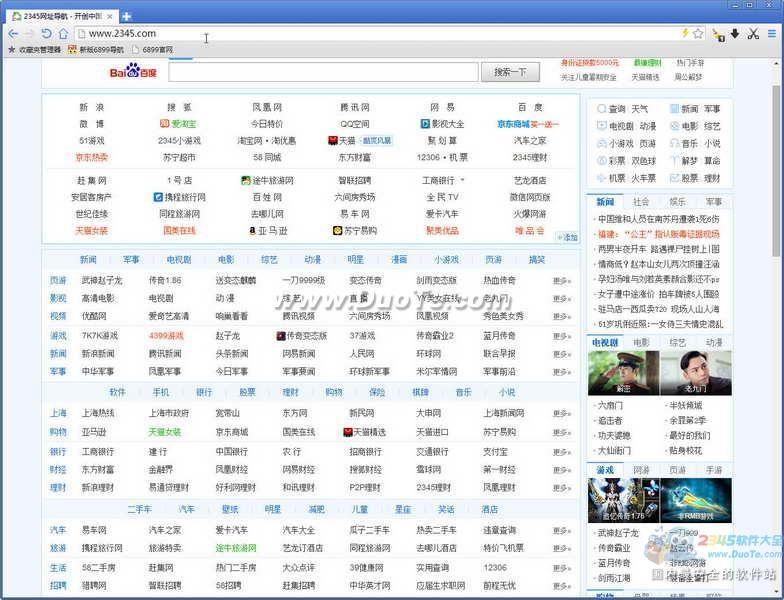Click the Baidu logo
This screenshot has width=784, height=600.
coord(133,72)
